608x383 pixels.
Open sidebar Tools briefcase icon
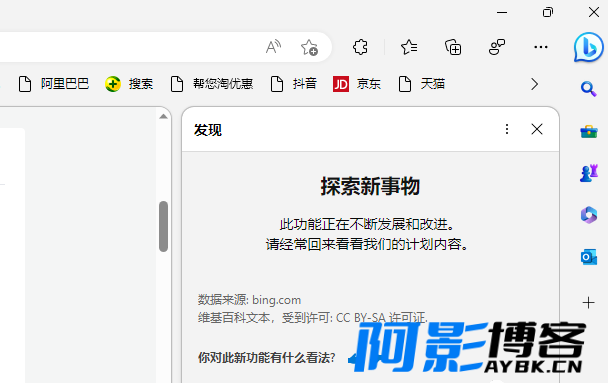(x=589, y=131)
